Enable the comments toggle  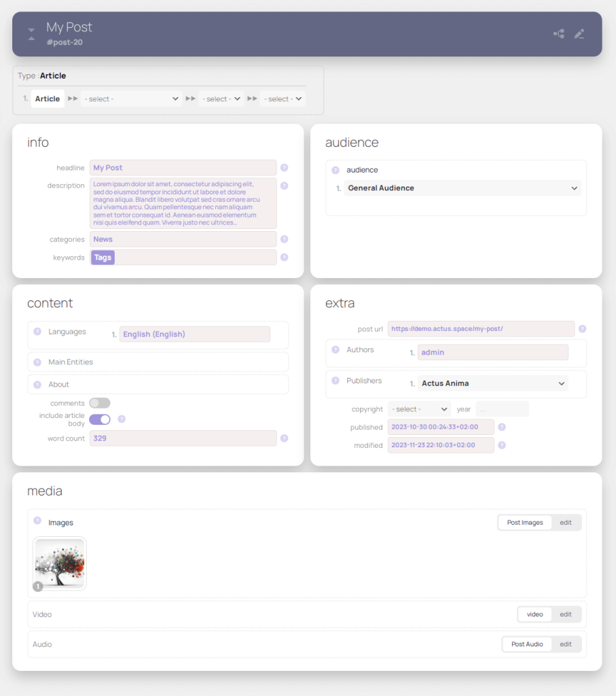[100, 403]
